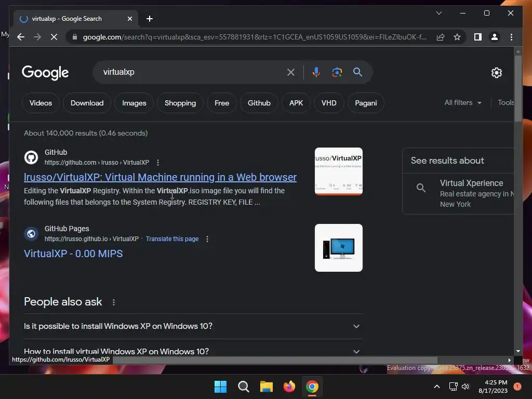Click the scroll right arrow of horizontal scrollbar
The image size is (532, 399).
pos(509,361)
